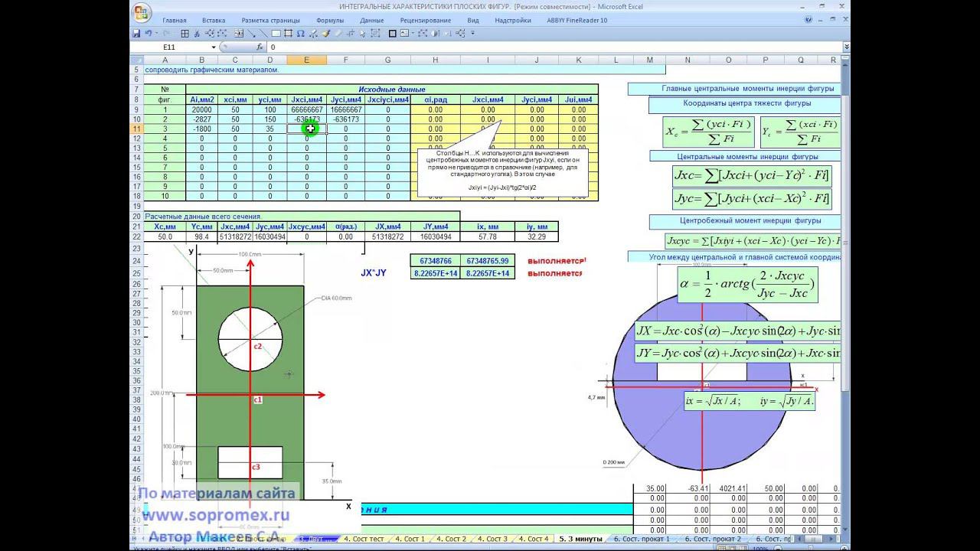Select column header H
This screenshot has width=980, height=551.
(x=435, y=60)
